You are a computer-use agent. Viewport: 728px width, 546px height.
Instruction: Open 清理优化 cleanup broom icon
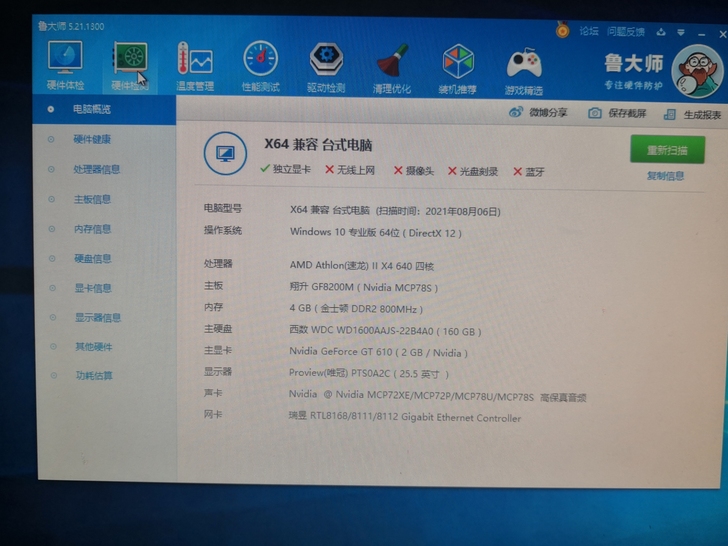pyautogui.click(x=392, y=69)
